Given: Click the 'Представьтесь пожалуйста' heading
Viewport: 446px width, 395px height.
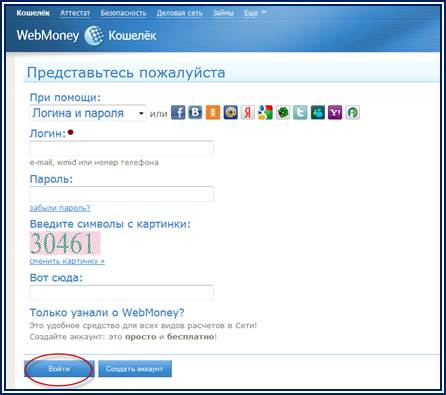Looking at the screenshot, I should 126,73.
